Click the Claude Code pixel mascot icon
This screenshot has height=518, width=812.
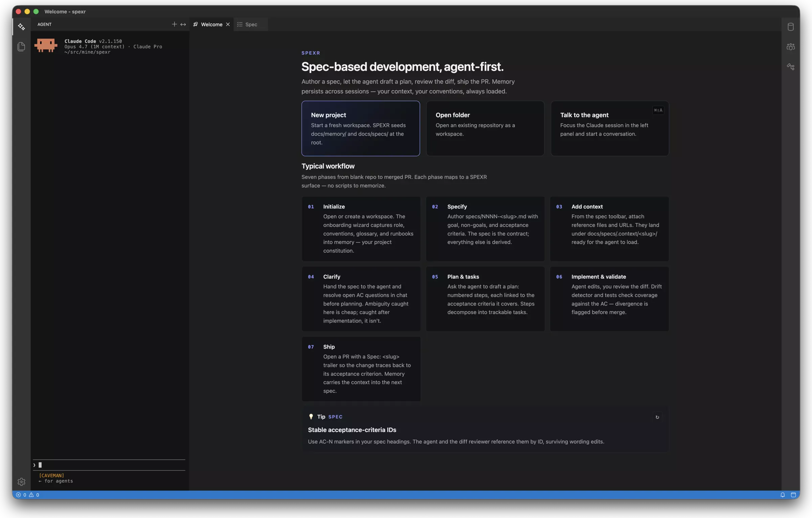tap(46, 45)
